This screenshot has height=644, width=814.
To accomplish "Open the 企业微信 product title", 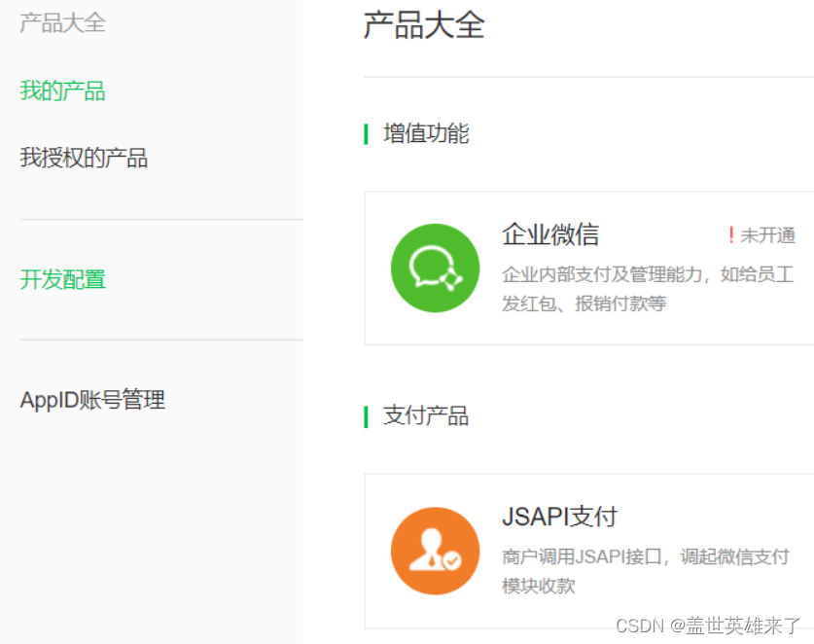I will [x=550, y=234].
